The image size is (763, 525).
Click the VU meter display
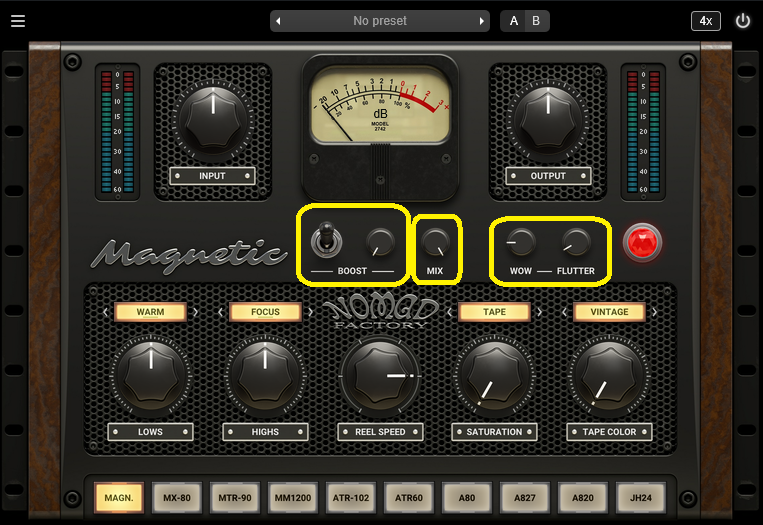(x=380, y=106)
